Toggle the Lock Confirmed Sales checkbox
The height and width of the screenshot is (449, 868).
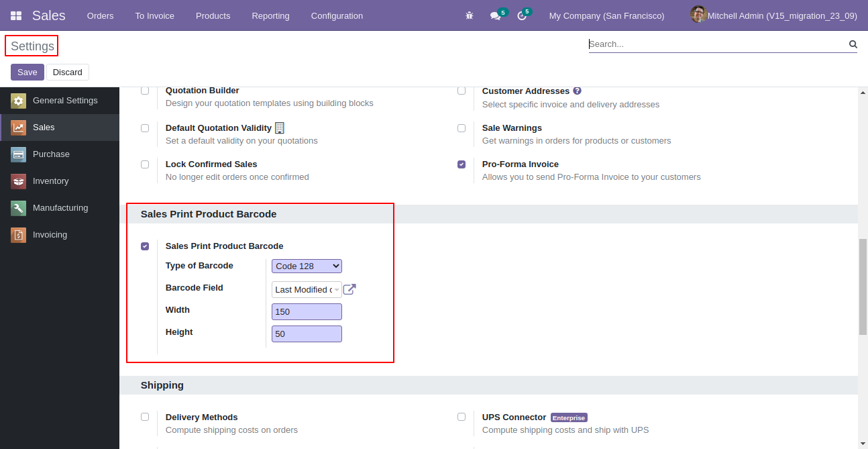[x=145, y=164]
